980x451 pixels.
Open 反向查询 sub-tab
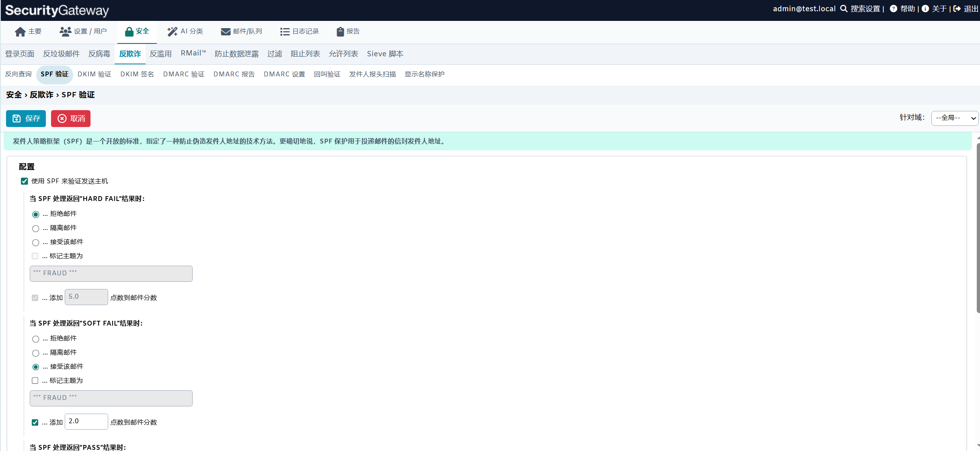pyautogui.click(x=18, y=74)
